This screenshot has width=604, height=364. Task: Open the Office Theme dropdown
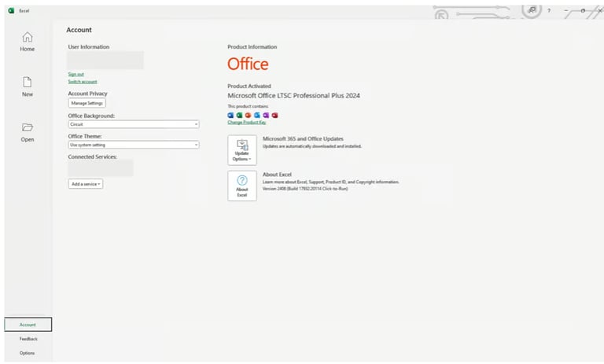134,145
